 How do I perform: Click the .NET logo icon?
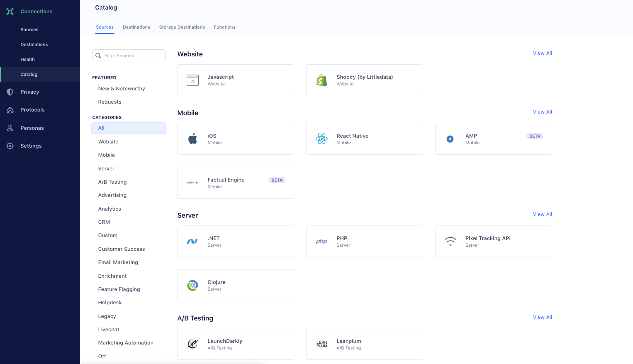(x=192, y=241)
